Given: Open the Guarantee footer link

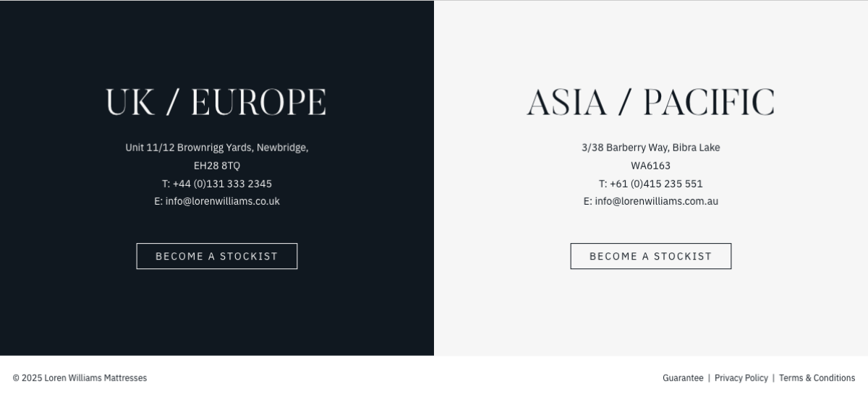Looking at the screenshot, I should (x=683, y=378).
